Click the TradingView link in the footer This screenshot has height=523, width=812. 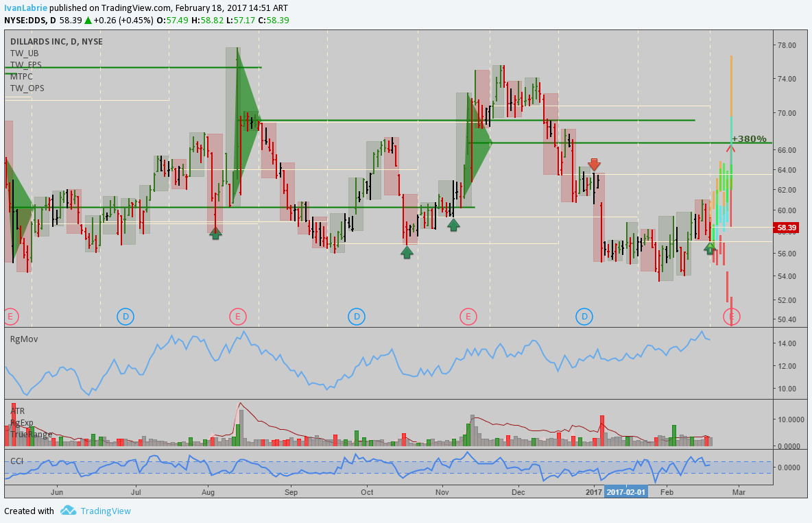click(106, 511)
